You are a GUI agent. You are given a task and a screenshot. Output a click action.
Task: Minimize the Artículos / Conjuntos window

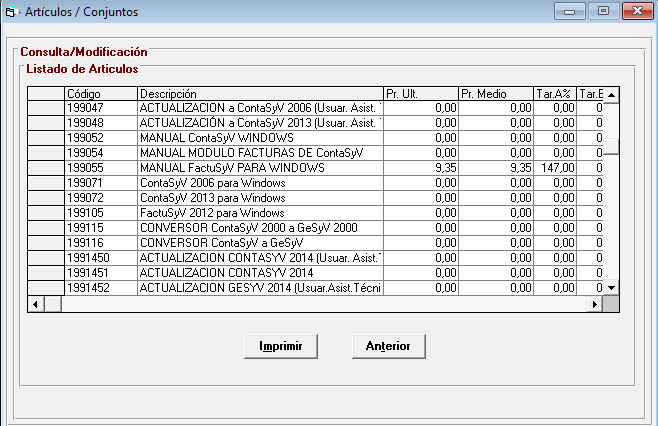coord(569,11)
